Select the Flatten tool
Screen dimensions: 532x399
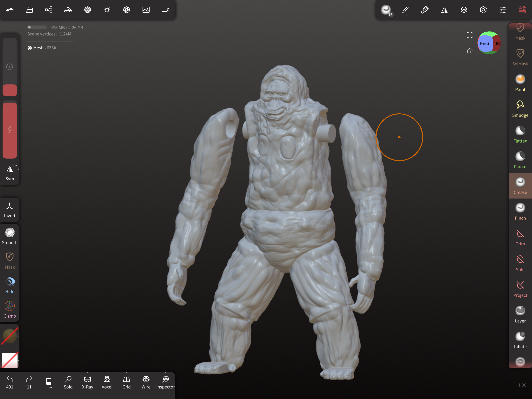(x=520, y=134)
